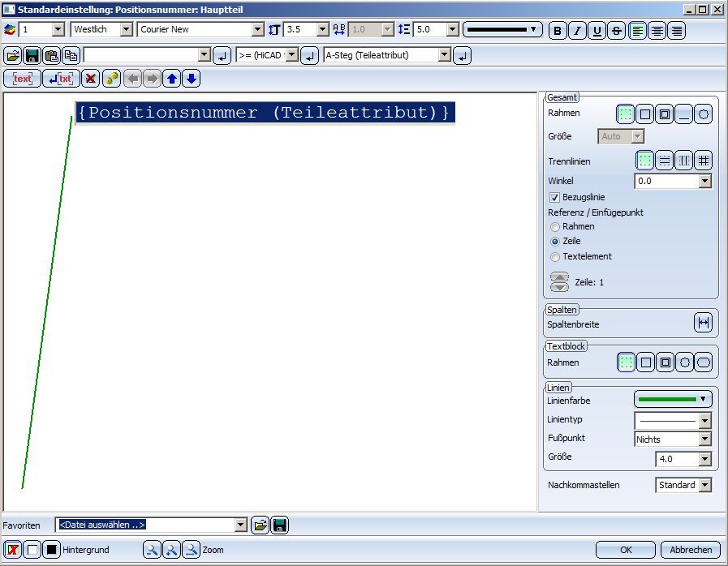728x566 pixels.
Task: Move line up with blue up arrow
Action: [x=171, y=79]
